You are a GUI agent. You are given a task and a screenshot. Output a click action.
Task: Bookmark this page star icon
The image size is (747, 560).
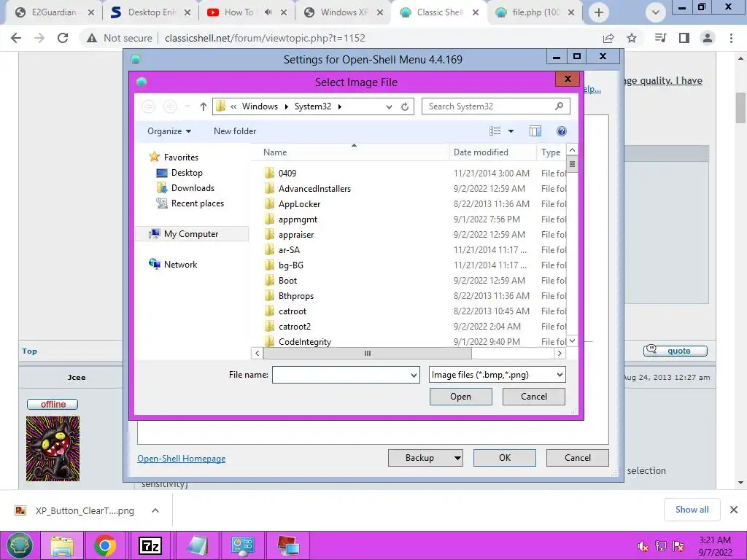coord(632,38)
